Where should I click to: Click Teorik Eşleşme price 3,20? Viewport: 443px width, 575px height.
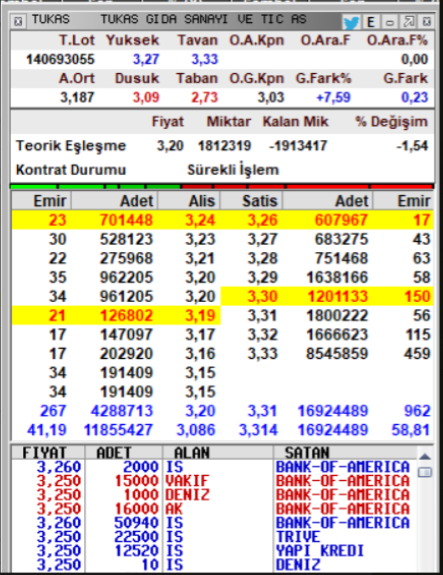pyautogui.click(x=170, y=146)
